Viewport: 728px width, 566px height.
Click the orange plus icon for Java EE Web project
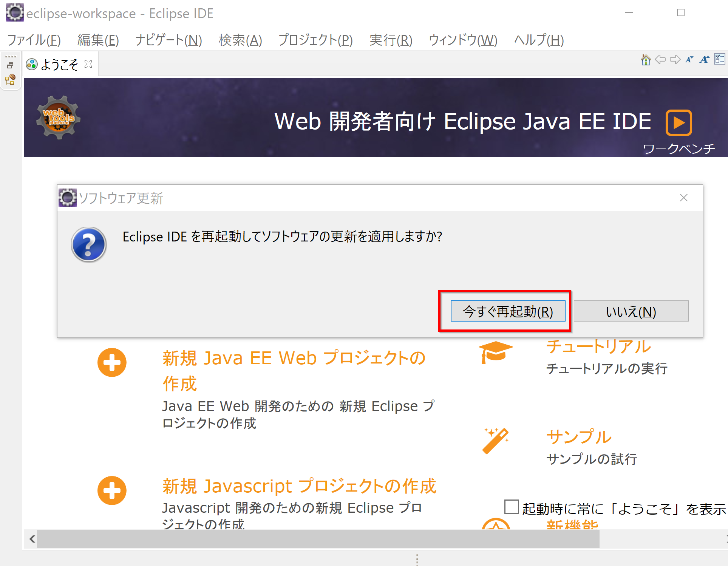click(x=112, y=362)
